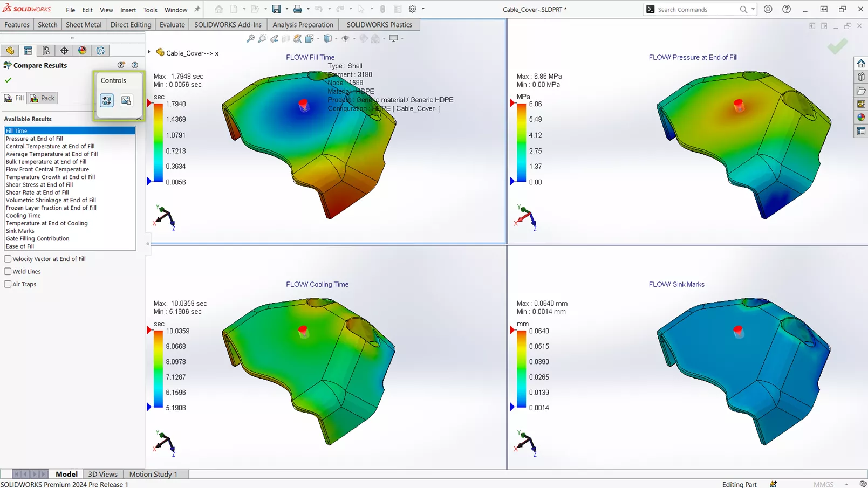Click the Fill Time legend blue min marker
The image size is (868, 488).
[149, 182]
